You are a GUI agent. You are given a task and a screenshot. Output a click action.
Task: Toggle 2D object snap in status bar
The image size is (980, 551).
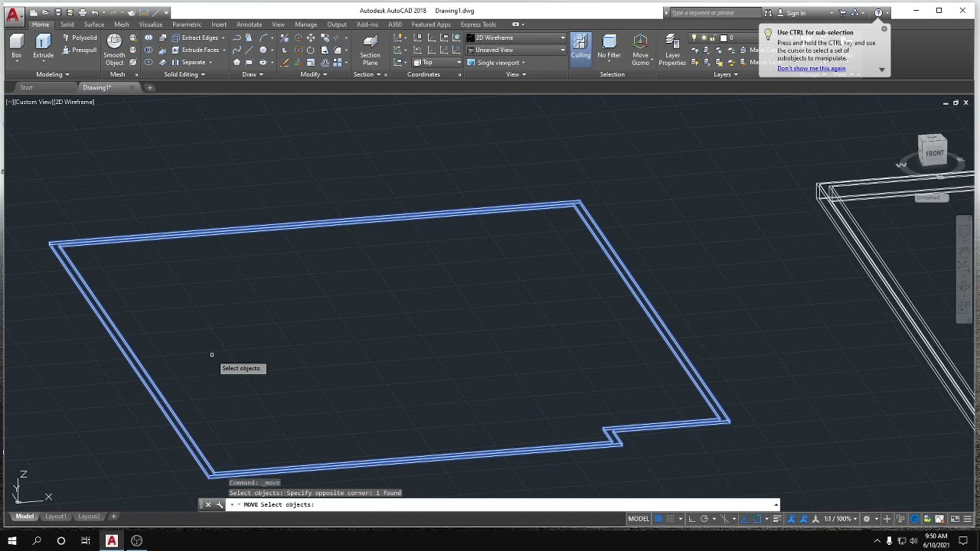(756, 519)
